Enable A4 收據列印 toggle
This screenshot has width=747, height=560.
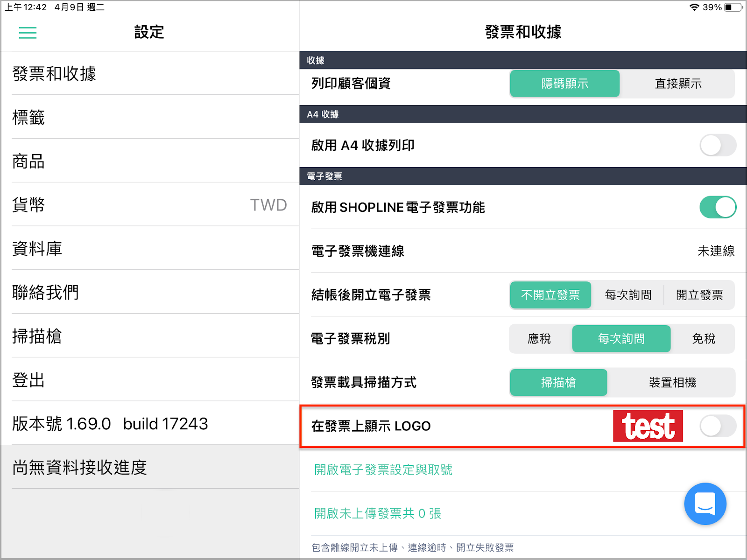pos(718,145)
